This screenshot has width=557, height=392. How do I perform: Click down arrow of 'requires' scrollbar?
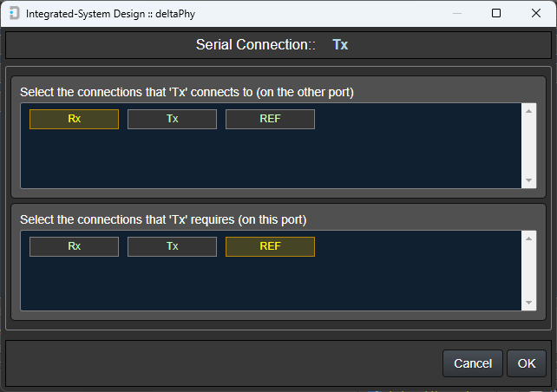(528, 303)
